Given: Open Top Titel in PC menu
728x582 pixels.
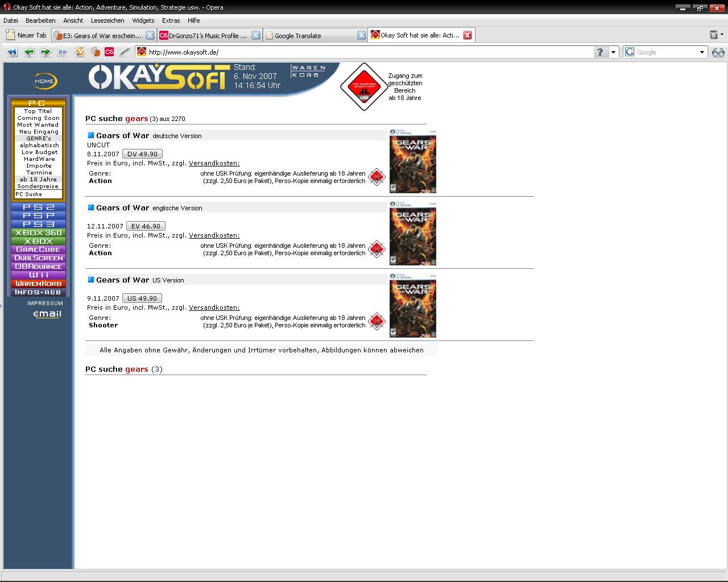Looking at the screenshot, I should click(38, 111).
